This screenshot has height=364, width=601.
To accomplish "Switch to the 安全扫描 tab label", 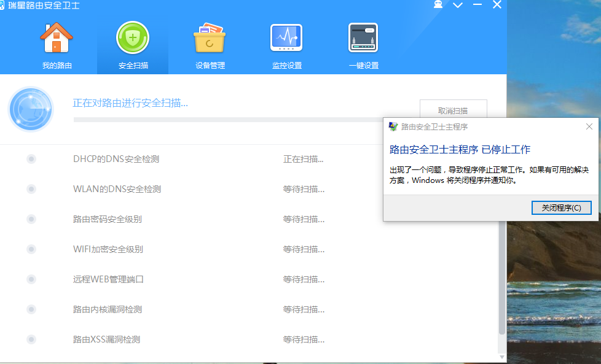I will tap(133, 66).
